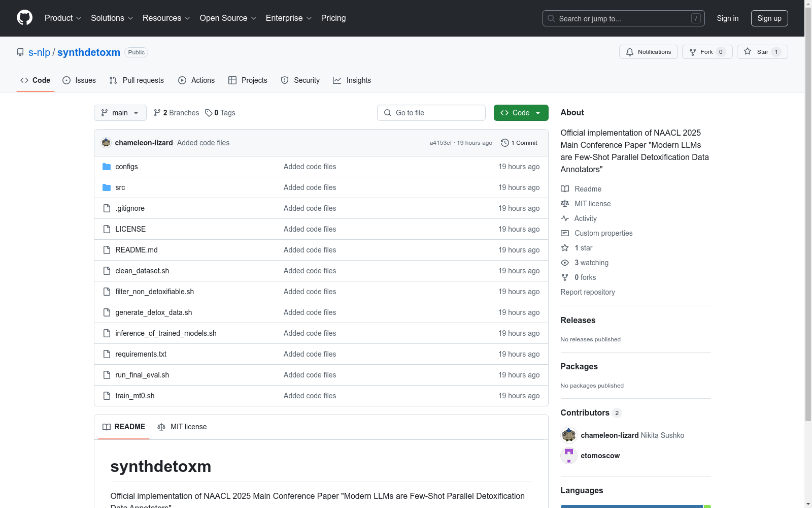
Task: Open filter_non_detoxifiable.sh file
Action: 155,292
